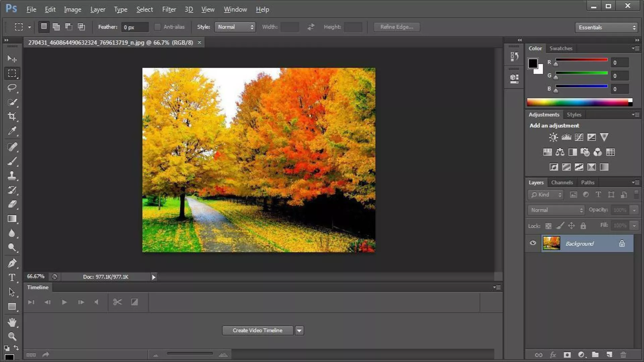Switch to the Channels tab
The width and height of the screenshot is (644, 362).
tap(562, 182)
